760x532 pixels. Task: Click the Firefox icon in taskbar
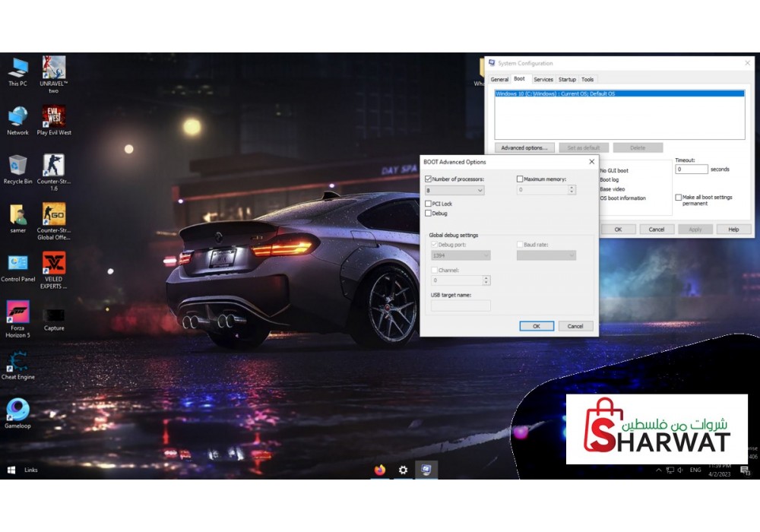pos(379,470)
